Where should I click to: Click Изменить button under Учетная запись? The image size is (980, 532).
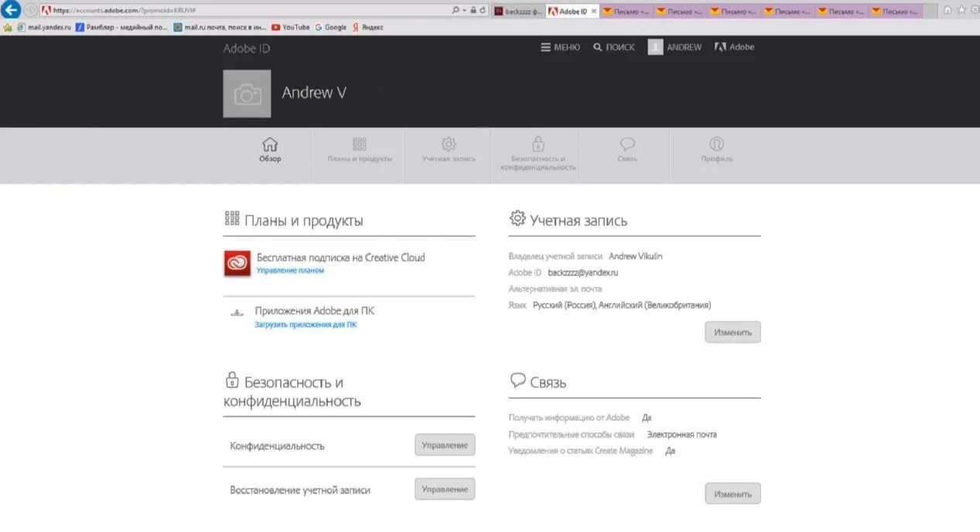coord(732,332)
